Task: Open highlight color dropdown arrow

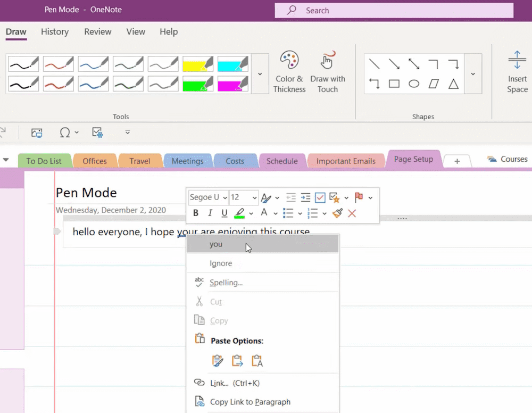Action: 251,213
